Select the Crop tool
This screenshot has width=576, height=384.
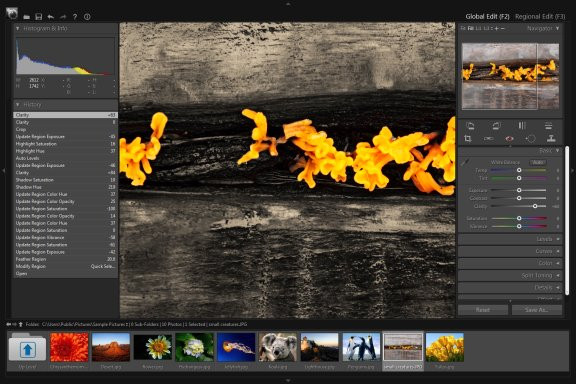coord(468,139)
